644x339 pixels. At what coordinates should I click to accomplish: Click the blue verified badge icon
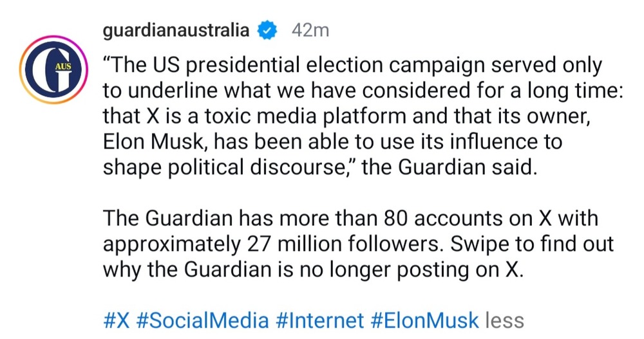[x=268, y=30]
